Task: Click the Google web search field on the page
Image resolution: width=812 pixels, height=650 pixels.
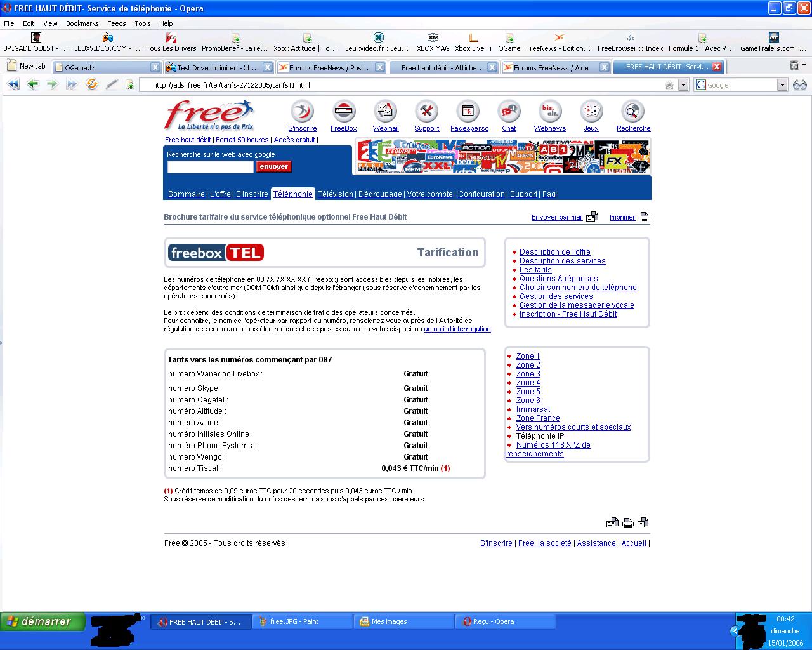Action: pos(210,167)
